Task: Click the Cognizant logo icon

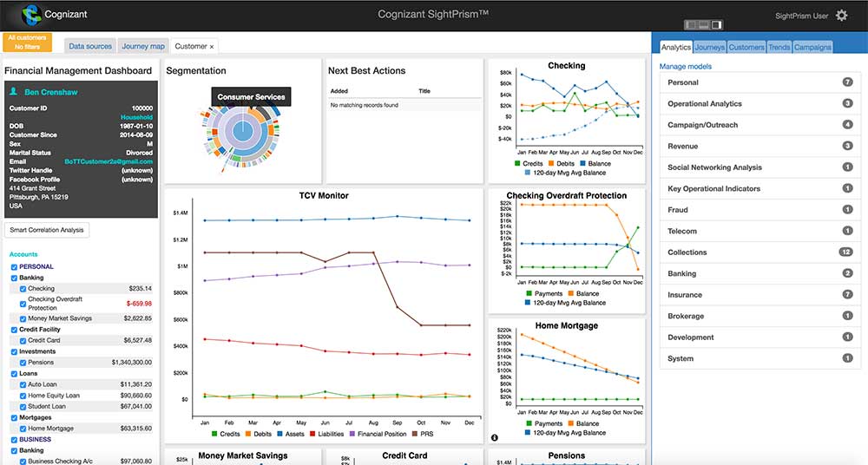Action: pos(31,15)
